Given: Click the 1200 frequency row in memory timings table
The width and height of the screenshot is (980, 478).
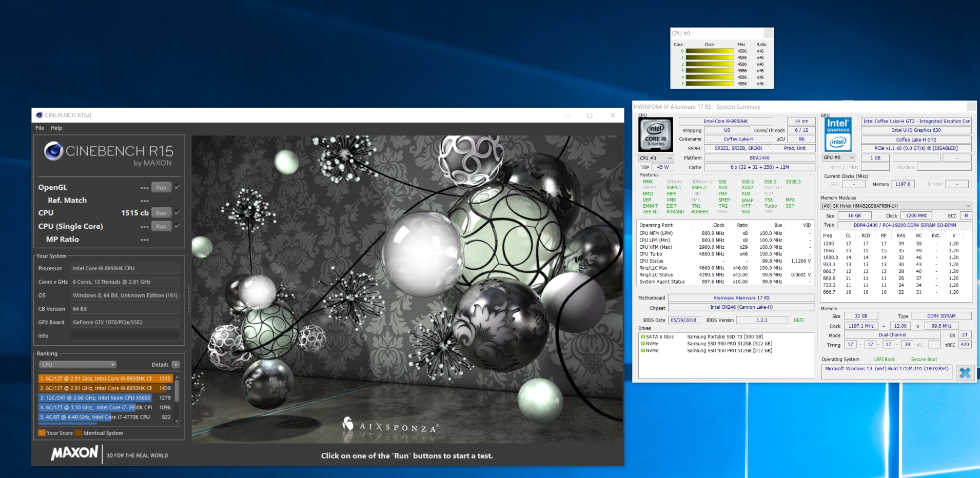Looking at the screenshot, I should (896, 244).
